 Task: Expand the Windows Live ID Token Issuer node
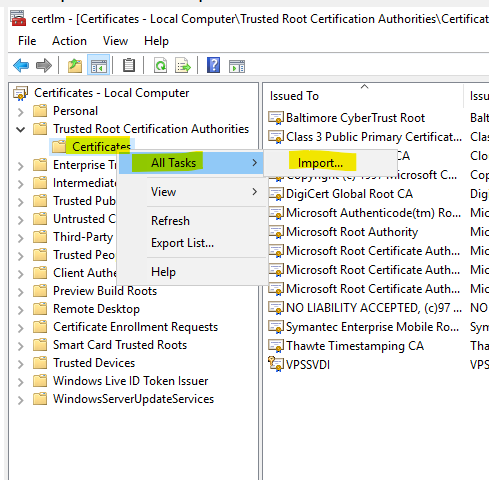click(21, 382)
